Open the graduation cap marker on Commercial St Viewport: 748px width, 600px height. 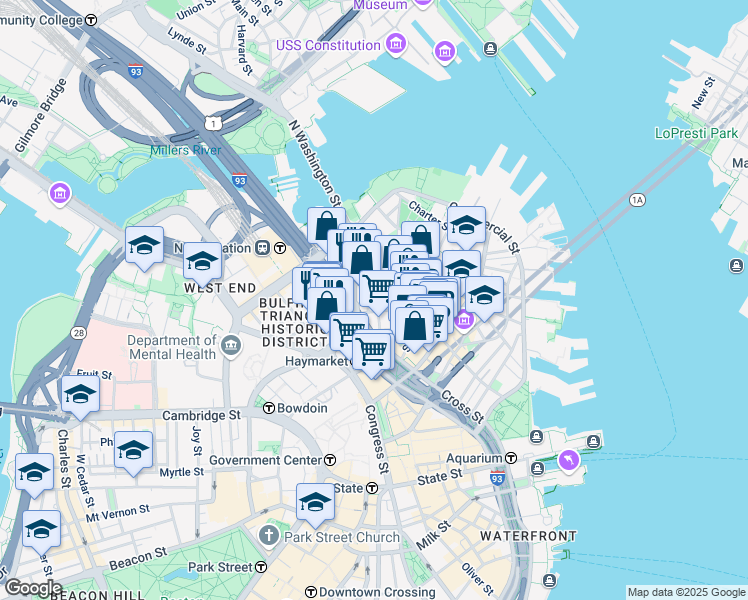tap(467, 226)
